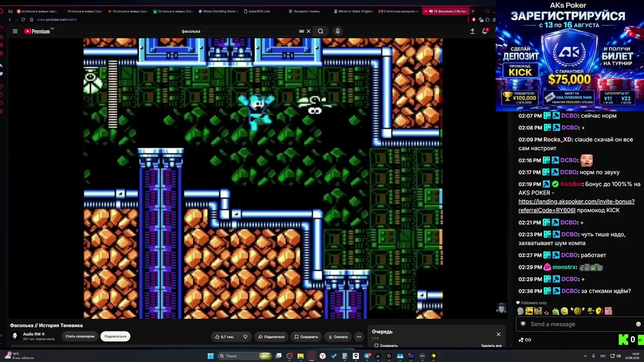Switch to the Mines Gambling Game tab
Screen dimensions: 644x362
point(218,11)
